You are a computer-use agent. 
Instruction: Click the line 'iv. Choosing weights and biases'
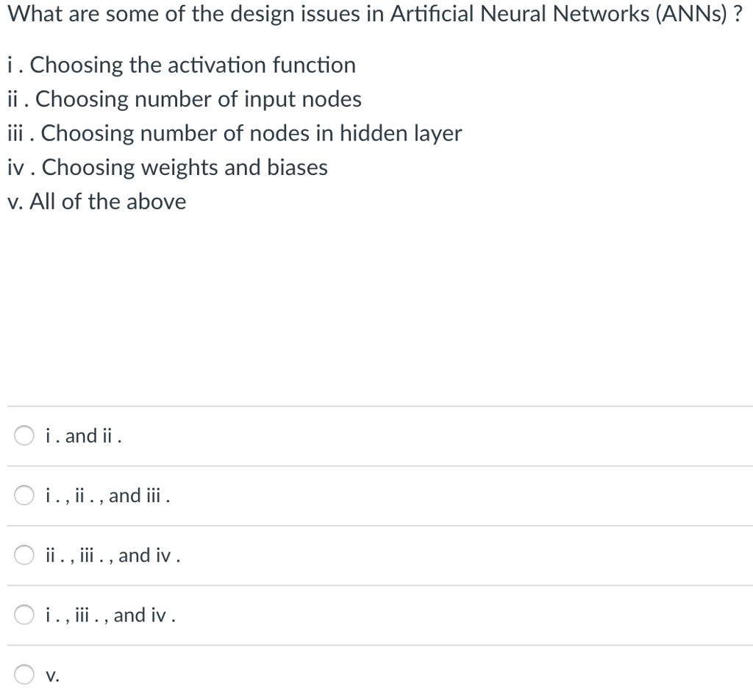(x=167, y=168)
